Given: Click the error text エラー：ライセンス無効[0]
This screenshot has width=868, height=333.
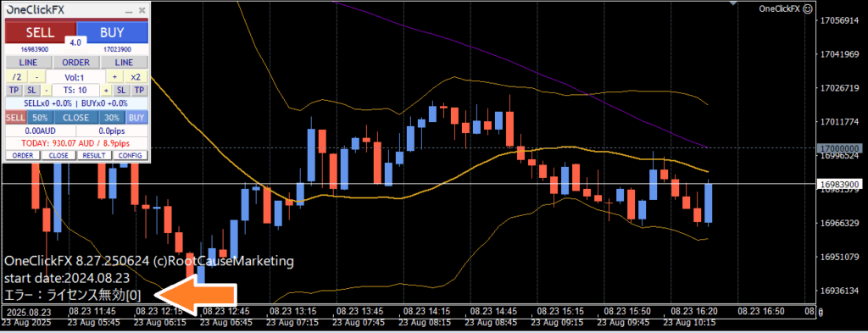Looking at the screenshot, I should (x=73, y=295).
